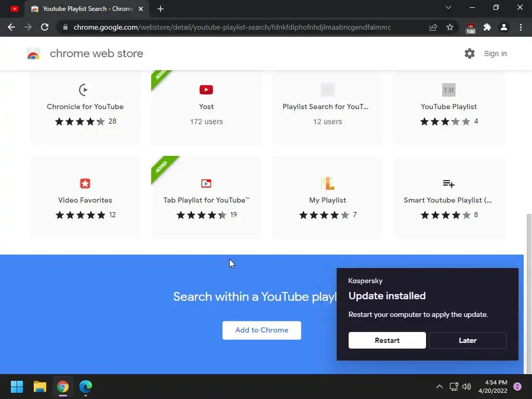Screen dimensions: 532x399
Task: Click '12 users' text
Action: 327,122
